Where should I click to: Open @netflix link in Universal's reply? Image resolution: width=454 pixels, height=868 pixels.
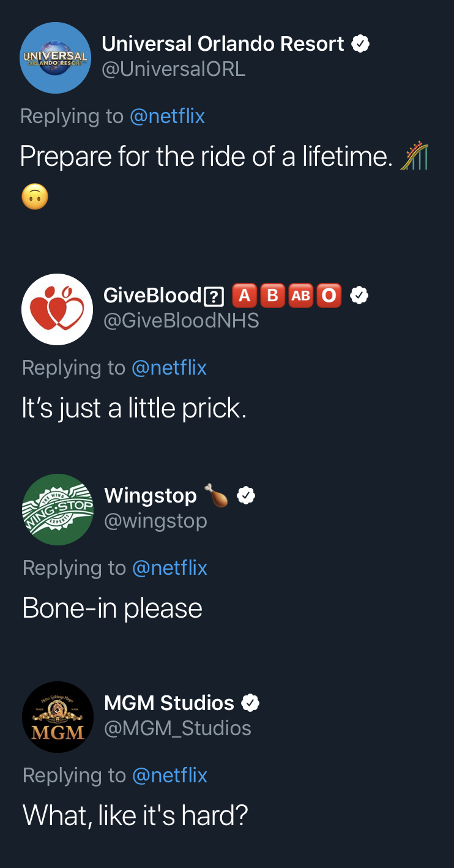click(167, 116)
